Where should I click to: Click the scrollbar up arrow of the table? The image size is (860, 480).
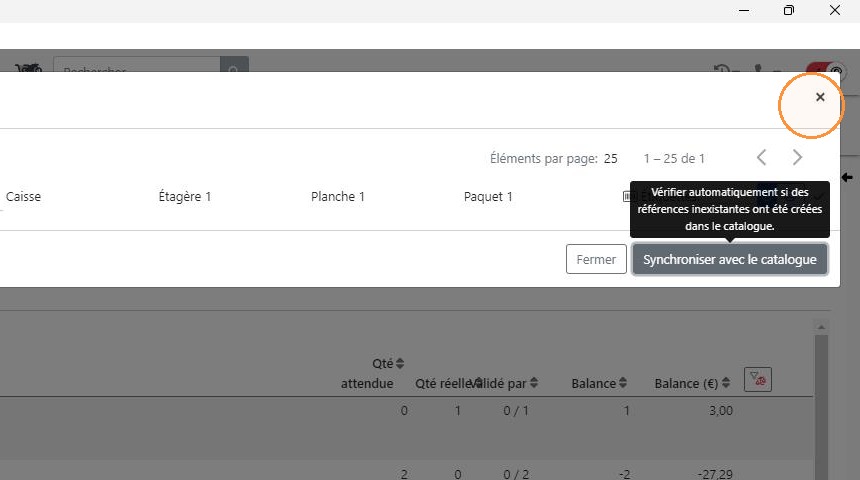821,327
